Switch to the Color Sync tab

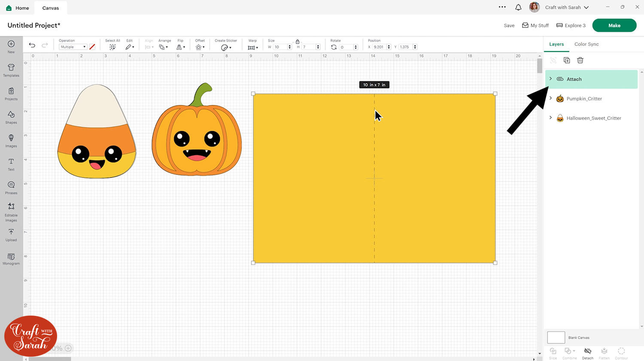(x=586, y=44)
